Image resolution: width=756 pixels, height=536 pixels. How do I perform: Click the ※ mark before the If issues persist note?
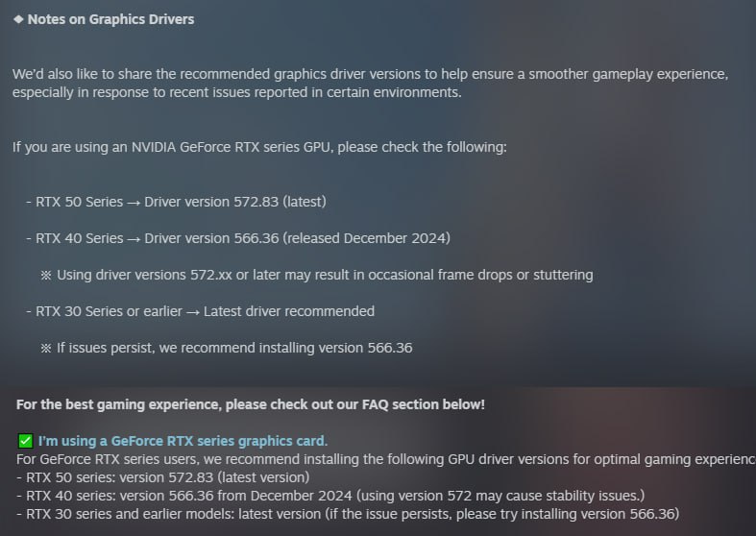point(46,348)
